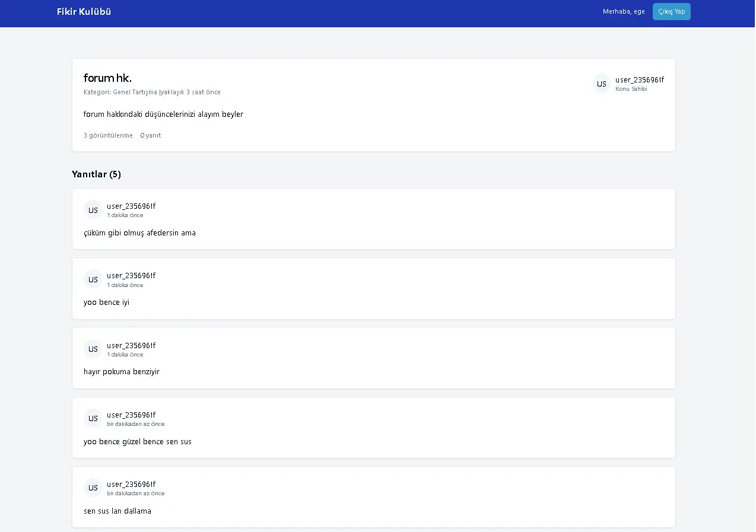756x532 pixels.
Task: Click the topic title "forum hk."
Action: pyautogui.click(x=107, y=78)
